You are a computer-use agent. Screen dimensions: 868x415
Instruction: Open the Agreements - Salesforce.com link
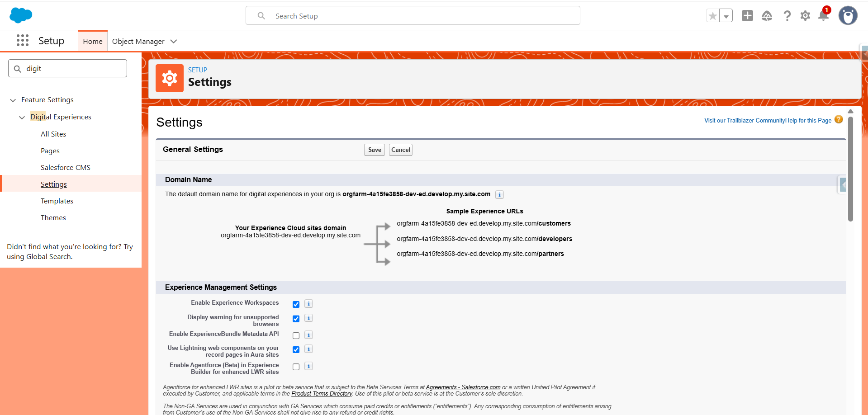[x=463, y=387]
